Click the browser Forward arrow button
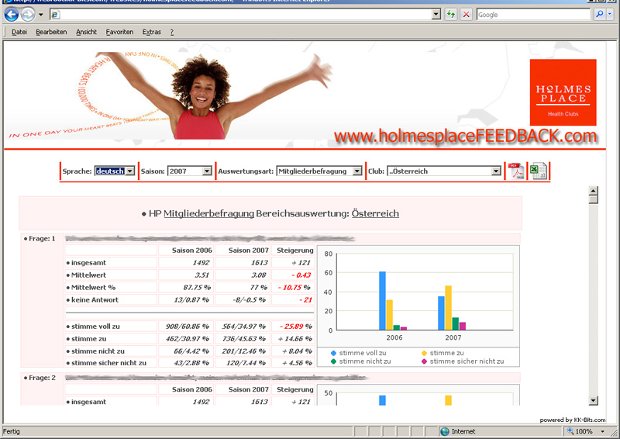The image size is (620, 439). [28, 15]
